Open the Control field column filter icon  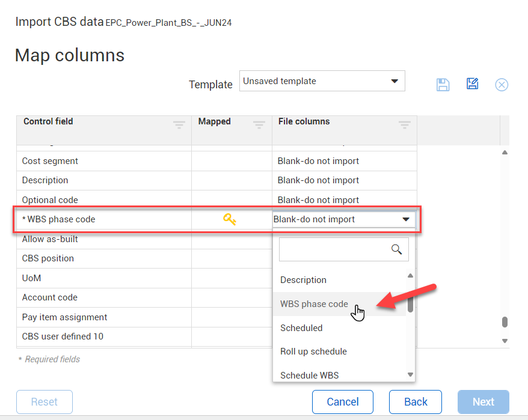coord(179,125)
